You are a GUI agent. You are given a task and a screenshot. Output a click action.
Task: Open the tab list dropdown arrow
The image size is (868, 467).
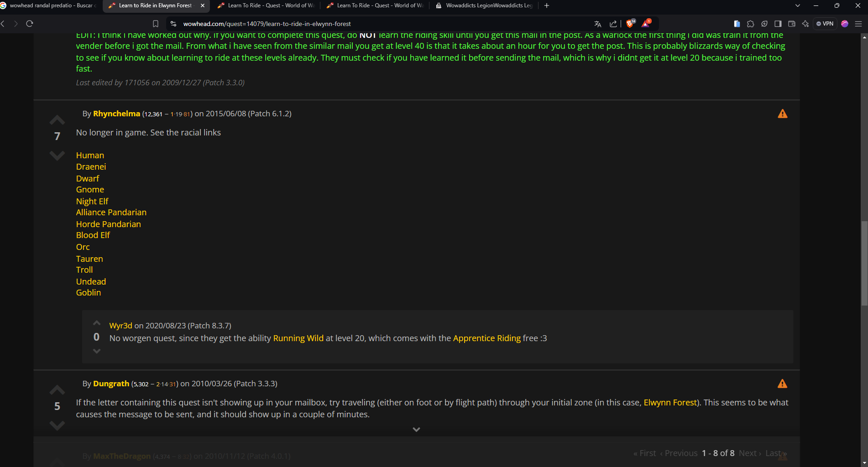click(x=798, y=5)
